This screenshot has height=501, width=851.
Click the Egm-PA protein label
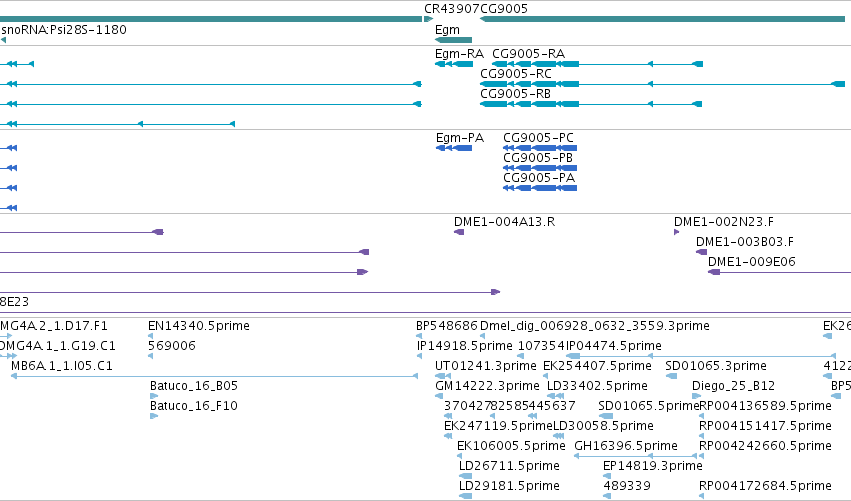[460, 138]
